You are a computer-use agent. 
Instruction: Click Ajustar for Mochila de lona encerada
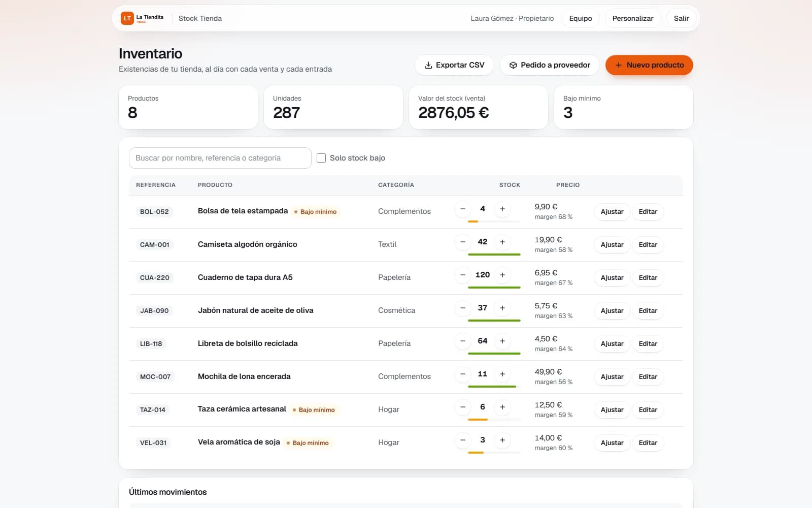pyautogui.click(x=612, y=377)
